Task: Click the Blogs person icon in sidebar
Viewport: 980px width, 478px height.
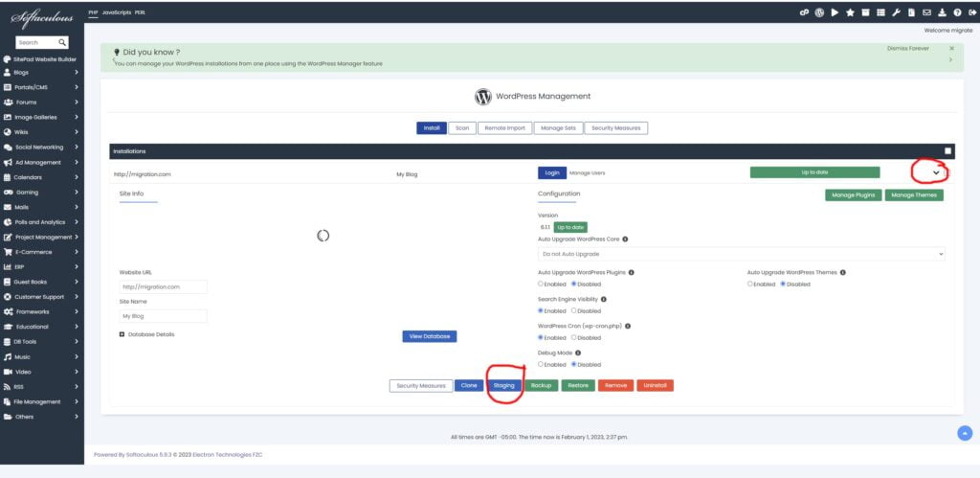Action: click(7, 72)
